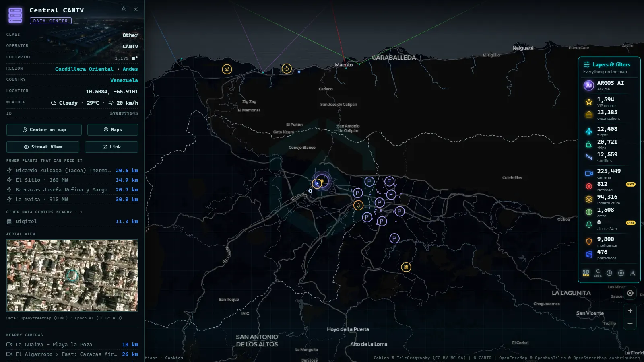Toggle the recorded PRO layer
The width and height of the screenshot is (644, 362).
(609, 186)
